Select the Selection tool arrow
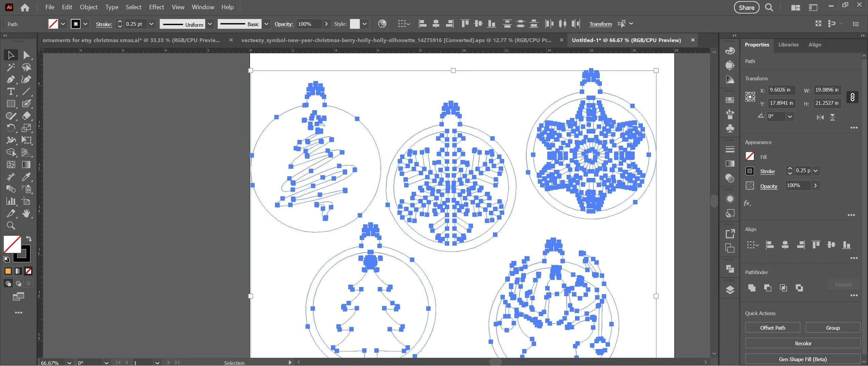This screenshot has height=366, width=868. point(11,55)
